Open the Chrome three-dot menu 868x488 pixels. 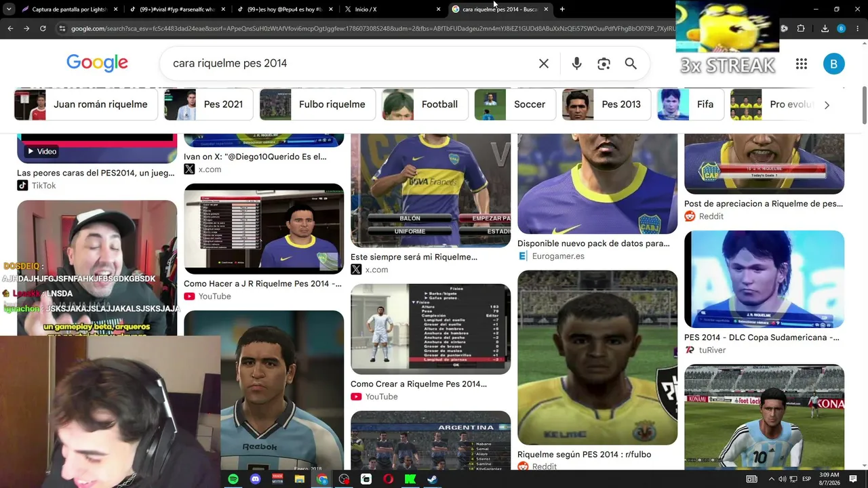[858, 28]
